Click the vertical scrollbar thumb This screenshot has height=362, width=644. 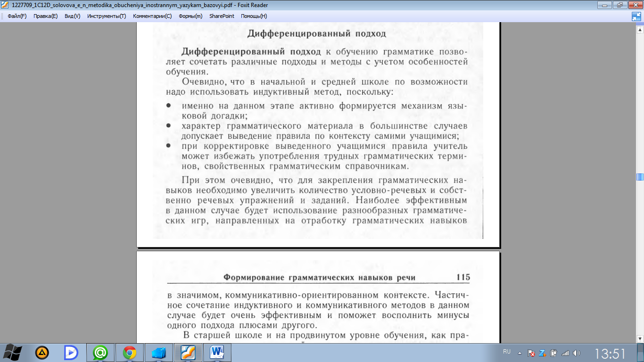click(640, 177)
